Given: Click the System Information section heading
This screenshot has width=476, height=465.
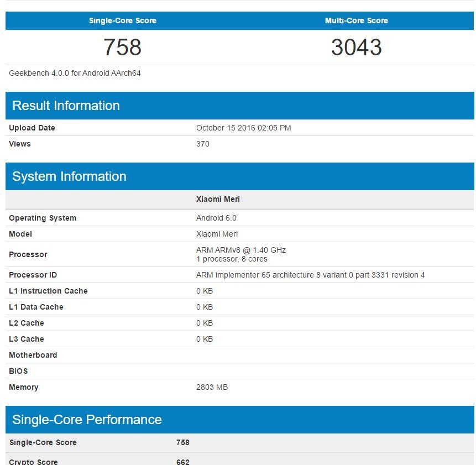Looking at the screenshot, I should (69, 176).
